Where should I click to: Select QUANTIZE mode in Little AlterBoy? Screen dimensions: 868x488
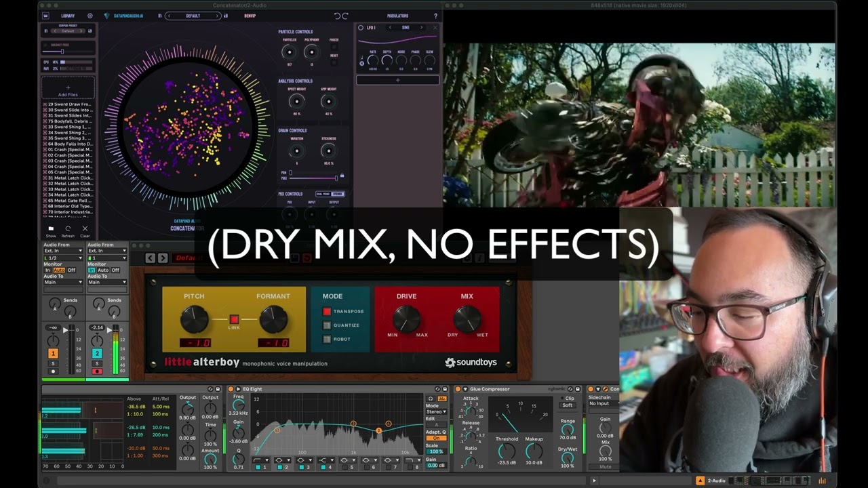pos(327,325)
